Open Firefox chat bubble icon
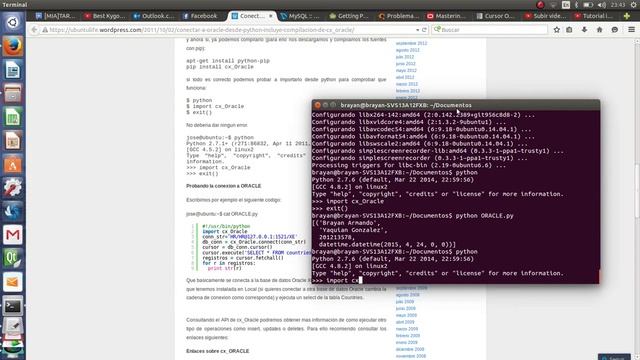 coord(615,30)
